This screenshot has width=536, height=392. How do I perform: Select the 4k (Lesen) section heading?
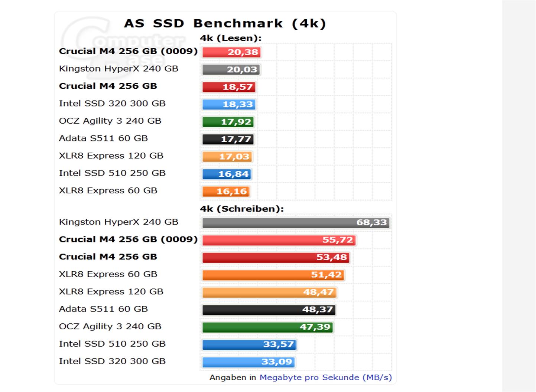click(x=231, y=38)
